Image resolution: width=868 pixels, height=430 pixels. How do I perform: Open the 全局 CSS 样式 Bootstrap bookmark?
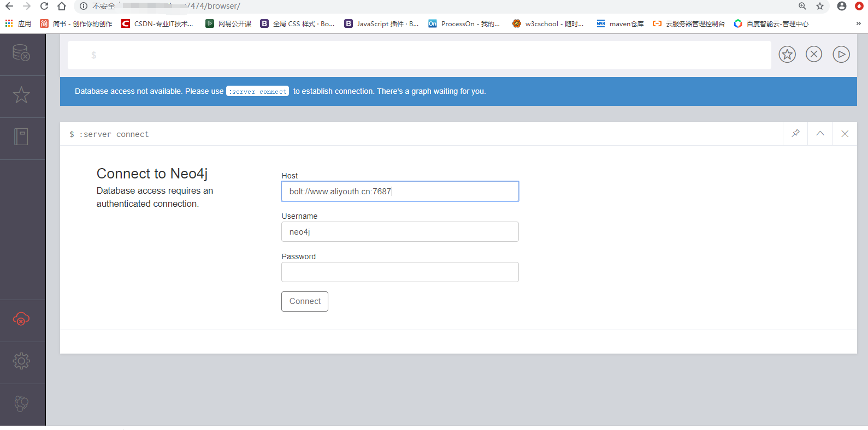[x=298, y=23]
